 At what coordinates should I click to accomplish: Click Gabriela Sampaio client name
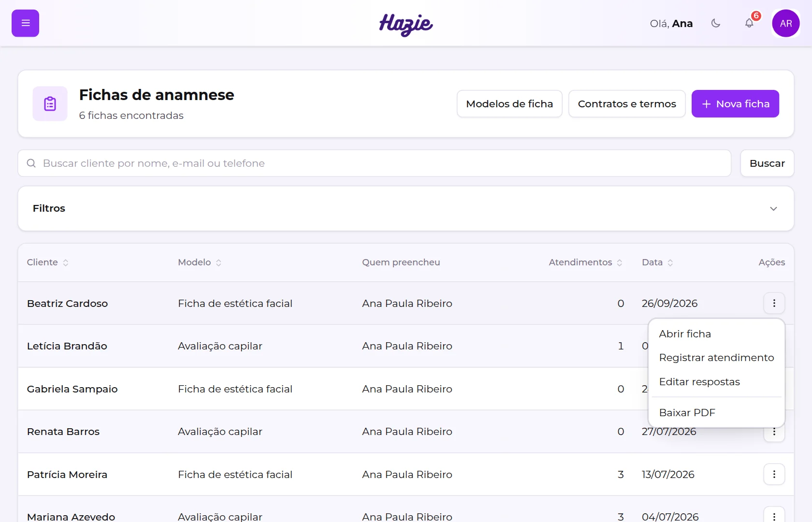72,389
